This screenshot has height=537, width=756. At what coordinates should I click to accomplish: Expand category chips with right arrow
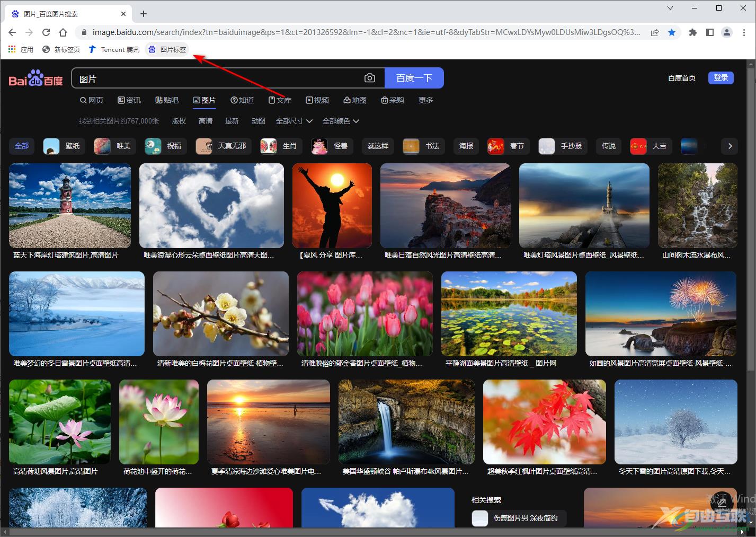click(730, 146)
